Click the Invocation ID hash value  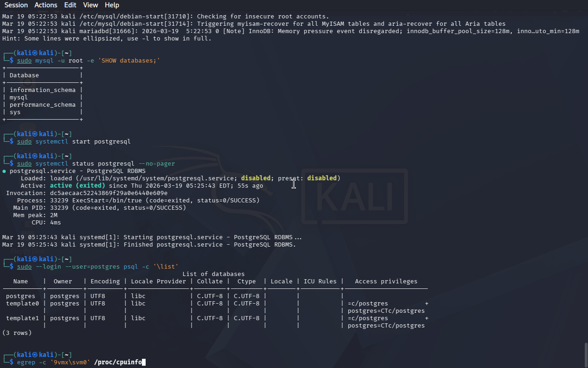point(109,193)
